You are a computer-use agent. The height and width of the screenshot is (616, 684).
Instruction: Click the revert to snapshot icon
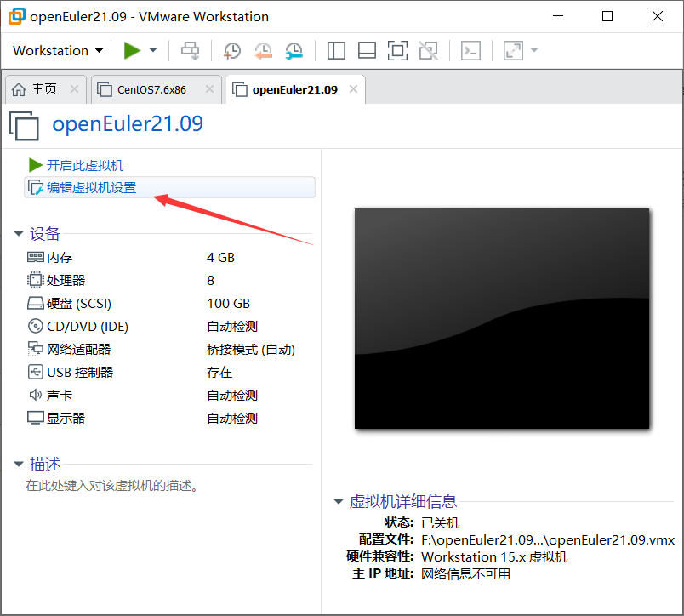click(x=264, y=50)
